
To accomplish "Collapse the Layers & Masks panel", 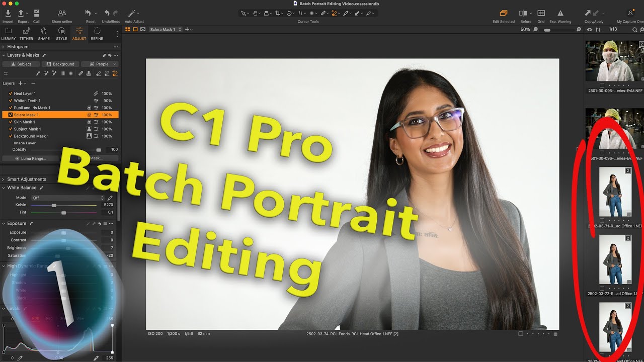I will [3, 55].
